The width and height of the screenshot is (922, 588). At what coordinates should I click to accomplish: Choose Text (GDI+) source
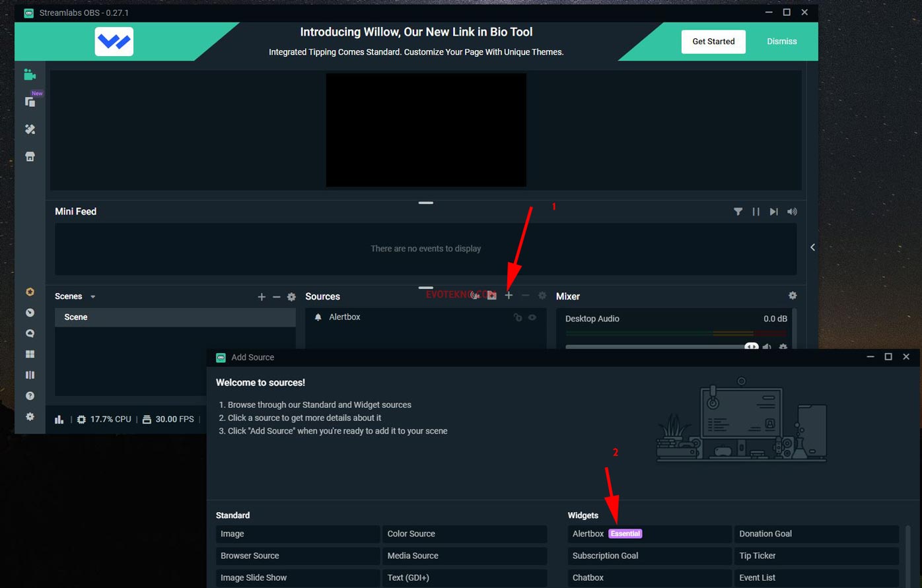(x=464, y=577)
